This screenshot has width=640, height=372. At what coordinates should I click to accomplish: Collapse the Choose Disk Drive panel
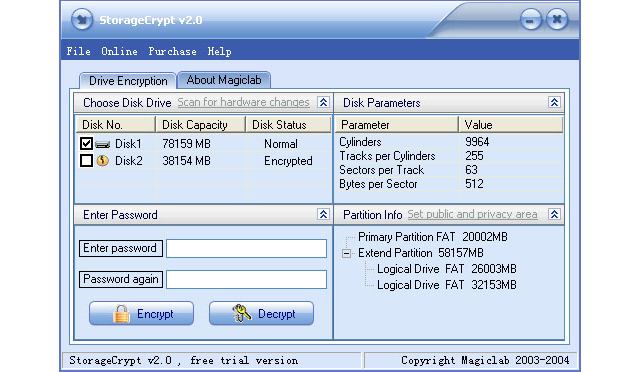pos(323,102)
